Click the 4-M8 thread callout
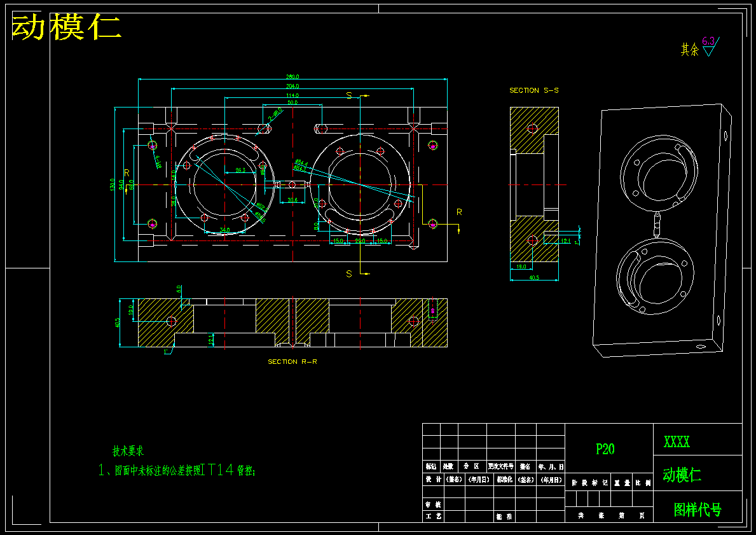 pyautogui.click(x=157, y=163)
